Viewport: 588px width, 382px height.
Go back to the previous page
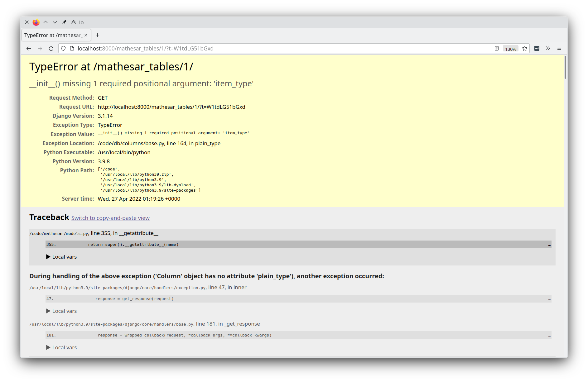click(29, 48)
